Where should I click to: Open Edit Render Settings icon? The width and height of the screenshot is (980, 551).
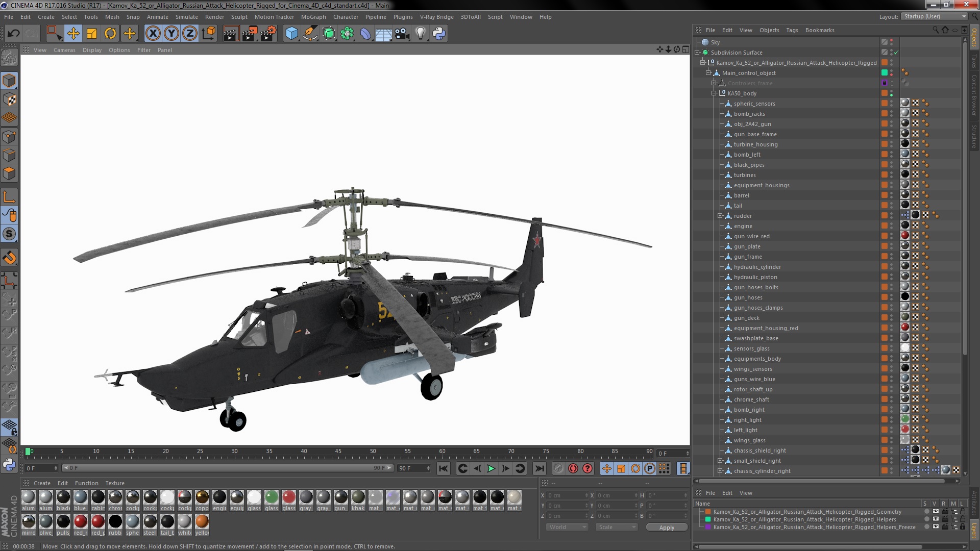coord(268,34)
